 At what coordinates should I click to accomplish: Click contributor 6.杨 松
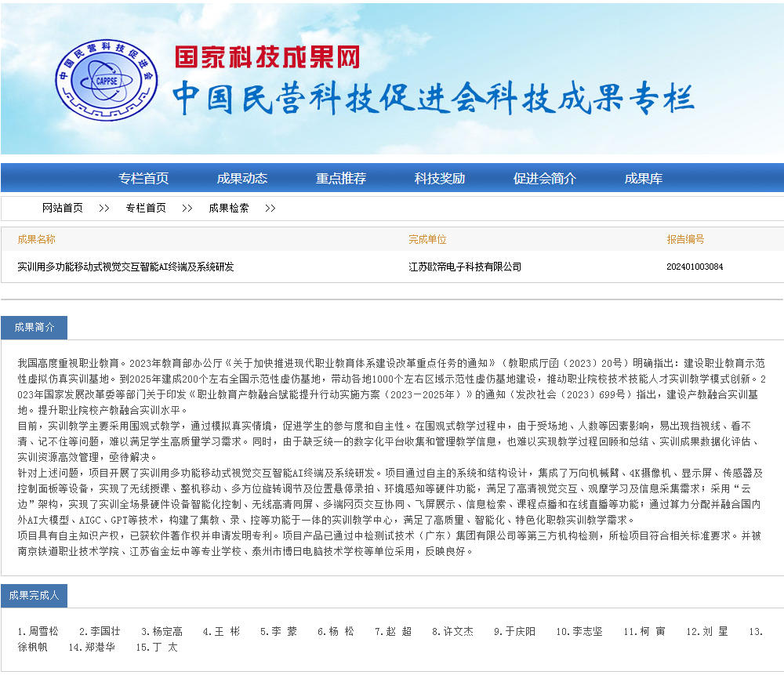[x=336, y=632]
